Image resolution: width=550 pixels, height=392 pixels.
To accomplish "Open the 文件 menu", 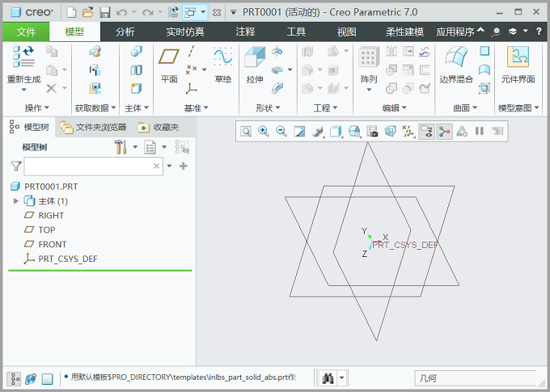I will [x=26, y=32].
